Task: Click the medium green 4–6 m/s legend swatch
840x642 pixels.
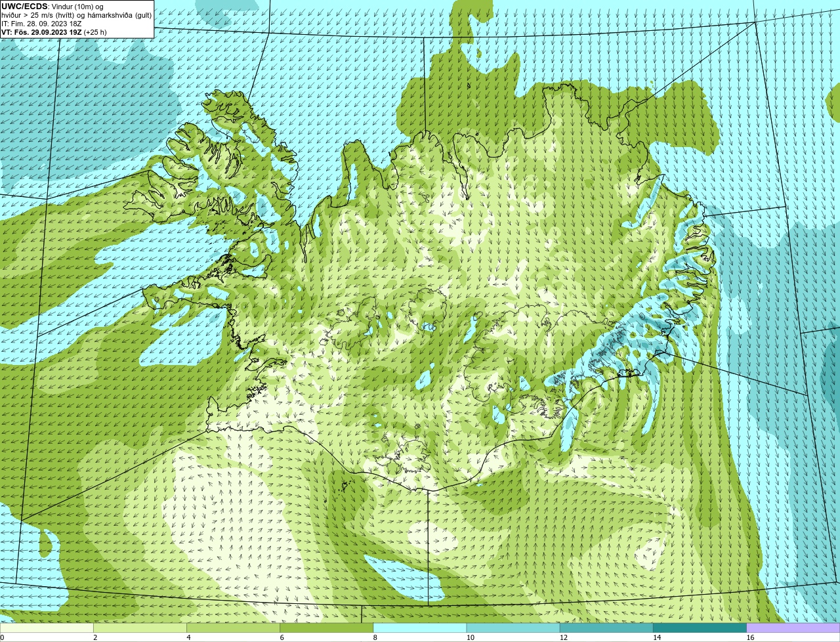Action: pos(233,628)
